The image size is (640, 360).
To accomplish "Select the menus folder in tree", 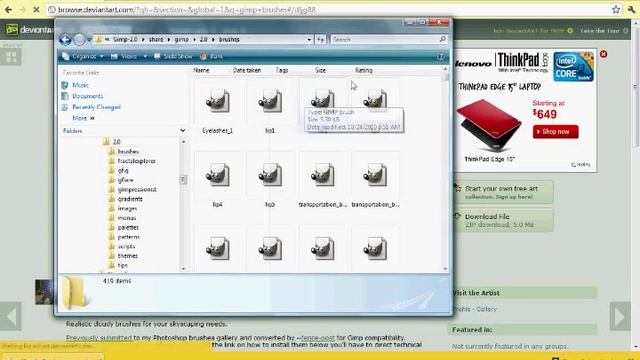I will 127,218.
